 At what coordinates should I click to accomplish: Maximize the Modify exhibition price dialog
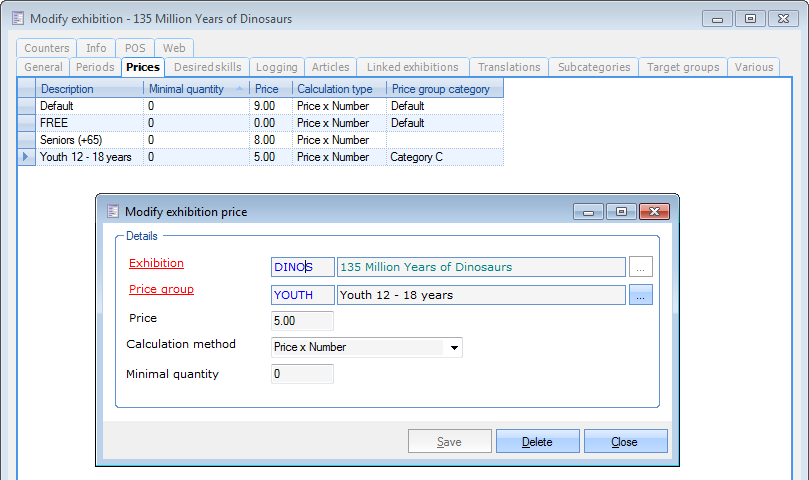click(x=621, y=212)
